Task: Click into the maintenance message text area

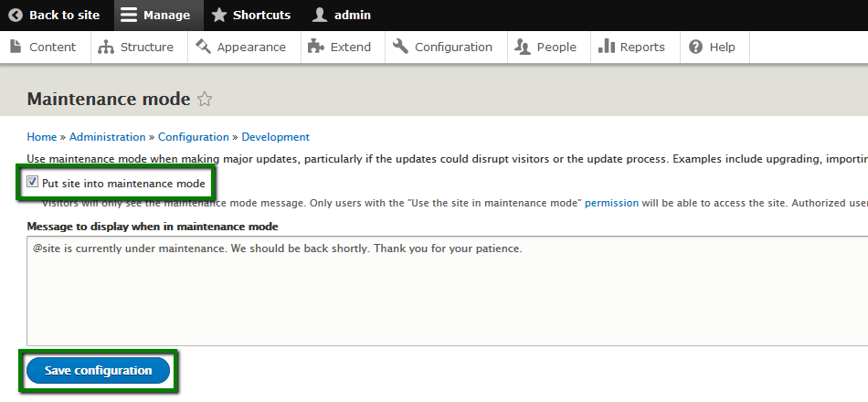Action: [448, 291]
